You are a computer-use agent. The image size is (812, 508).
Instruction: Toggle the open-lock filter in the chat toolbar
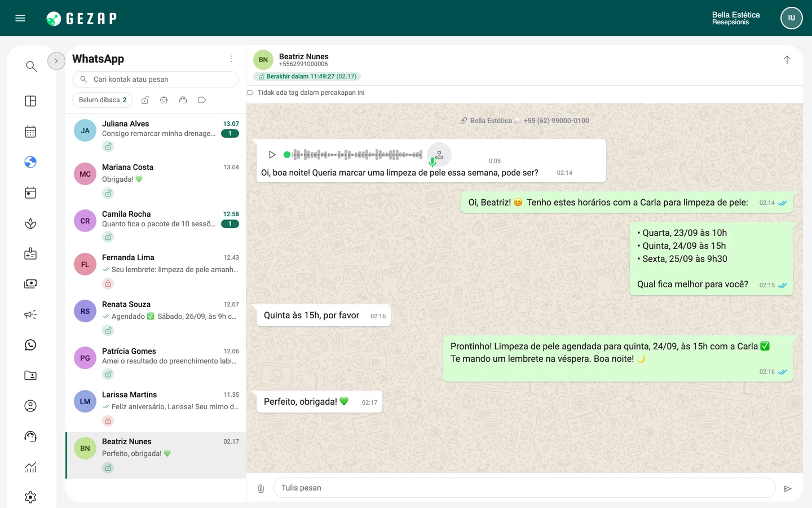coord(145,100)
